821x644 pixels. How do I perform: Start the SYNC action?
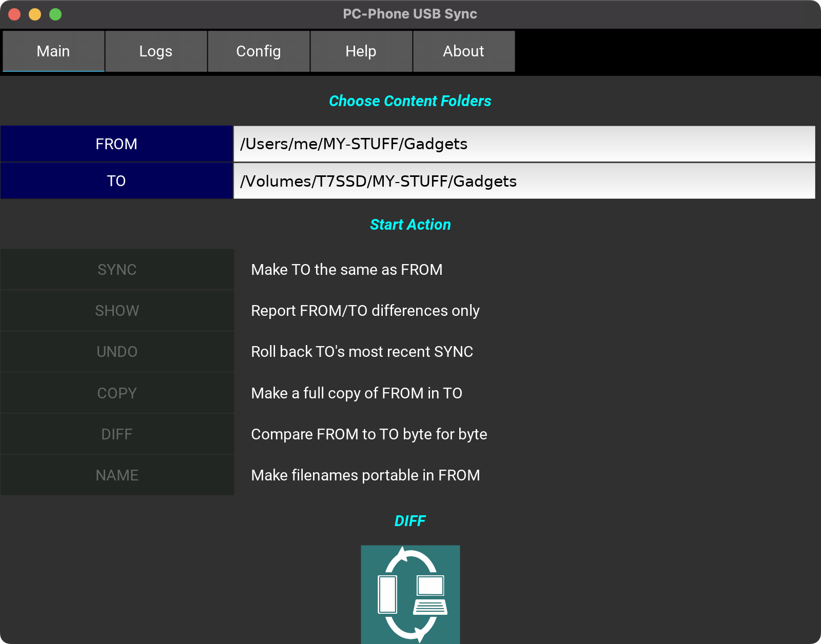[117, 270]
